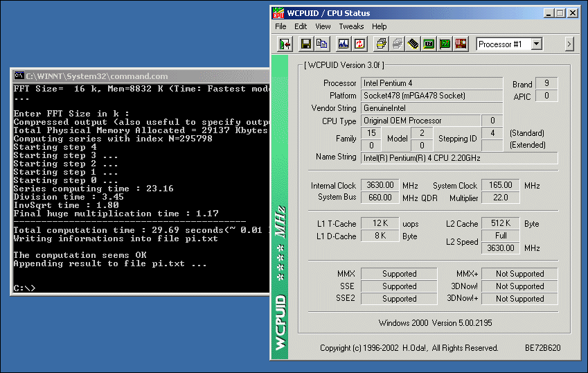This screenshot has height=373, width=588.
Task: Click the BE72B620 code text
Action: click(x=542, y=348)
